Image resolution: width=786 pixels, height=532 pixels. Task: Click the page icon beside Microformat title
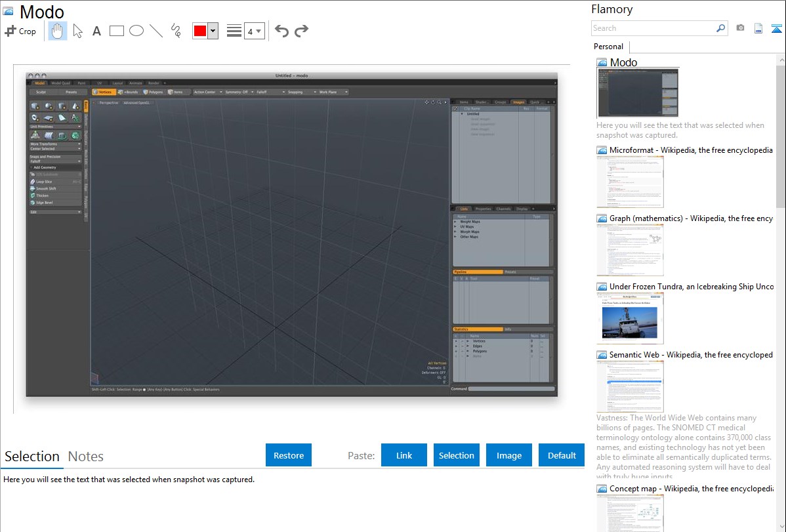click(x=602, y=150)
